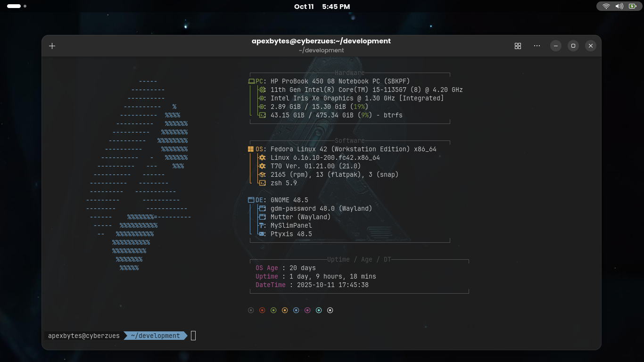Click the window icon beside DE label

point(251,200)
